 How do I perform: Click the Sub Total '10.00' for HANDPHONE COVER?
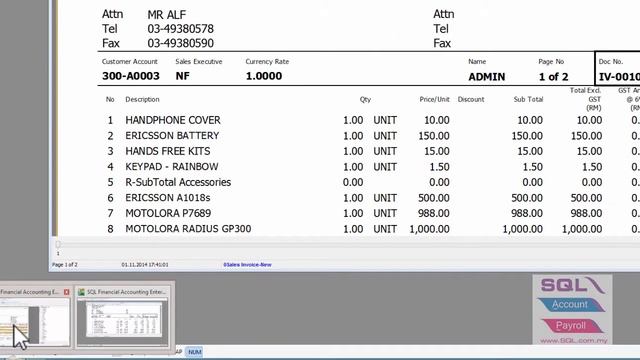[530, 120]
